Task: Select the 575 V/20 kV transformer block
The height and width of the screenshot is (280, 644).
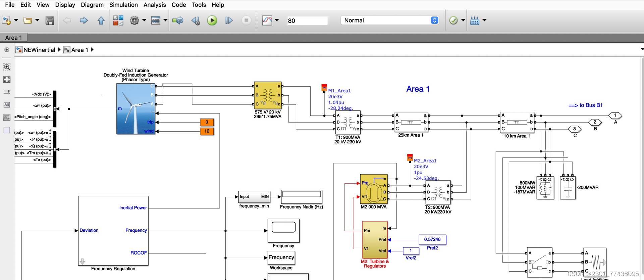Action: coord(268,95)
